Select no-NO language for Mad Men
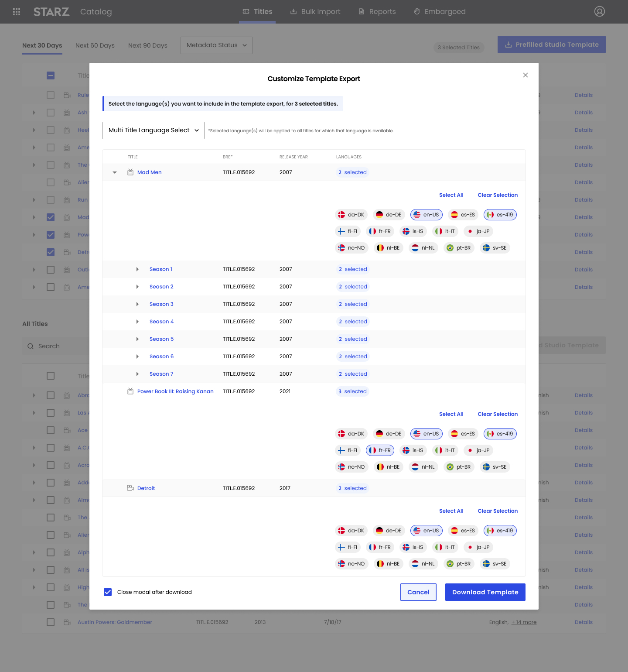Image resolution: width=628 pixels, height=672 pixels. 352,248
